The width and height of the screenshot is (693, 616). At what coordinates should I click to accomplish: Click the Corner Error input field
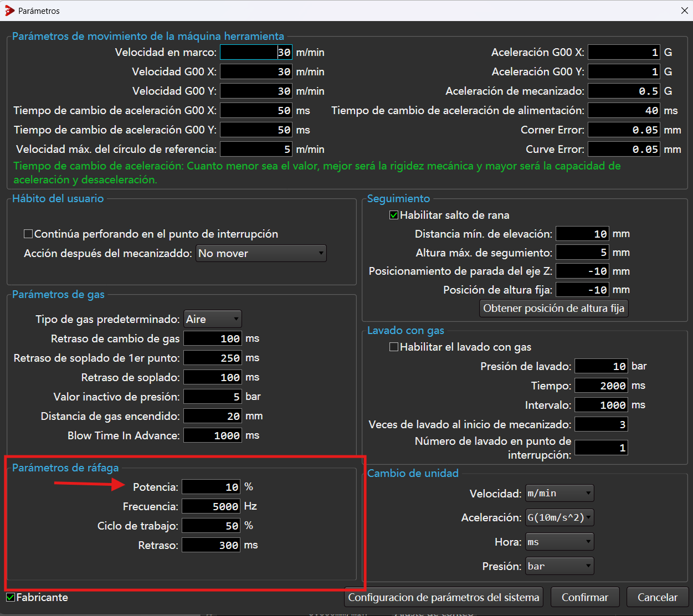[x=624, y=130]
